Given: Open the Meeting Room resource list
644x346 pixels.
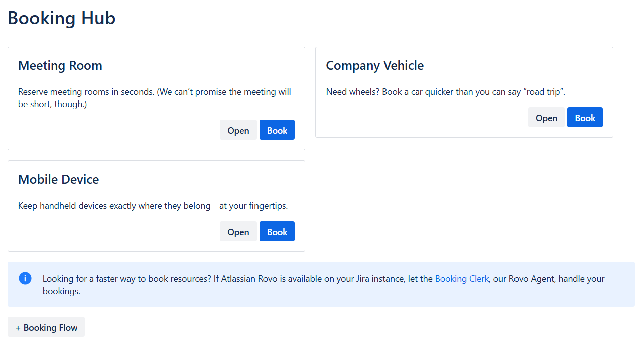Looking at the screenshot, I should (x=238, y=130).
